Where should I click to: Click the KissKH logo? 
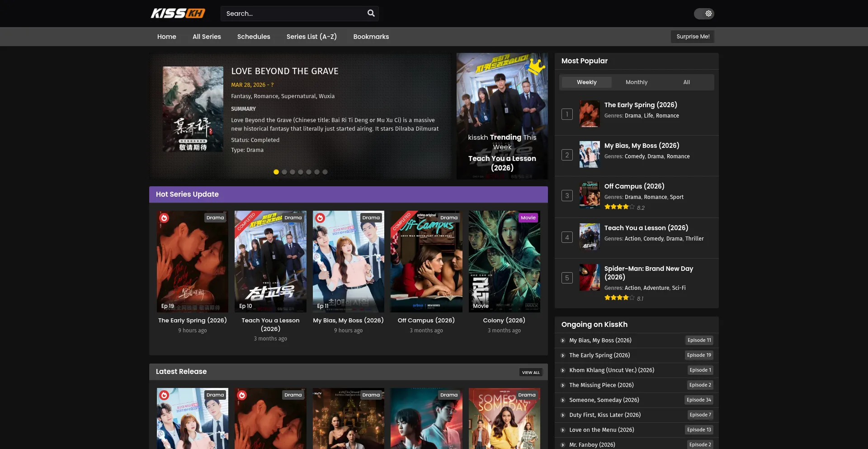(x=178, y=14)
